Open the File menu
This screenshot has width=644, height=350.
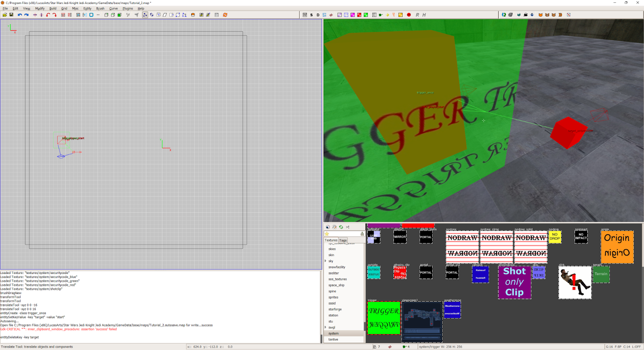click(5, 8)
